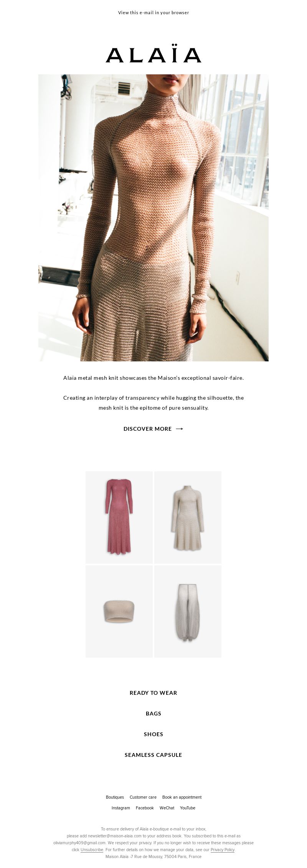Click the ALAÏA logo at top
The height and width of the screenshot is (868, 307).
[153, 55]
